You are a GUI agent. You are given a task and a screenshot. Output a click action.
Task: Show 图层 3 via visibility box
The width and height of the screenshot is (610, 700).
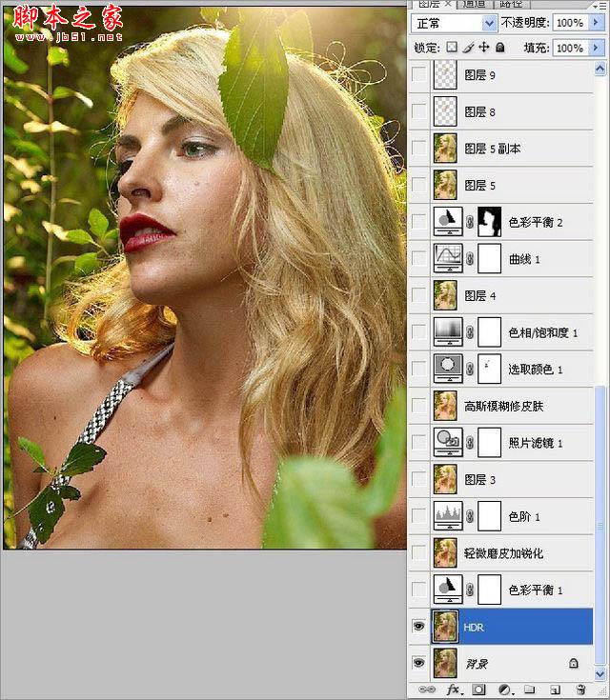click(x=418, y=479)
